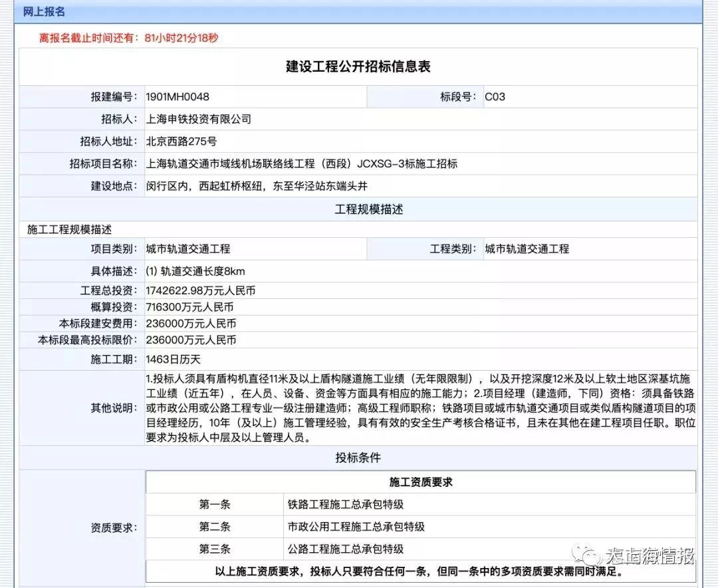Click the tenderer name 上海申铁投资有限公司
Screen dimensions: 718x588
(199, 119)
